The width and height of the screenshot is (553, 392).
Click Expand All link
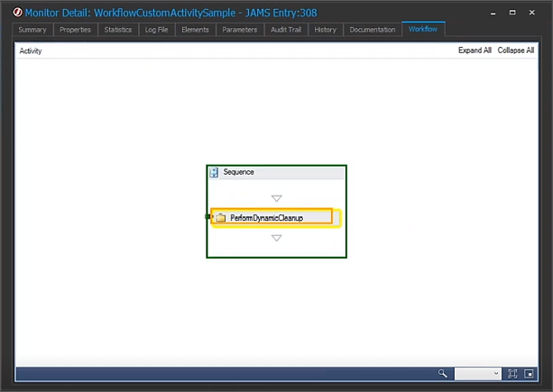pos(475,50)
